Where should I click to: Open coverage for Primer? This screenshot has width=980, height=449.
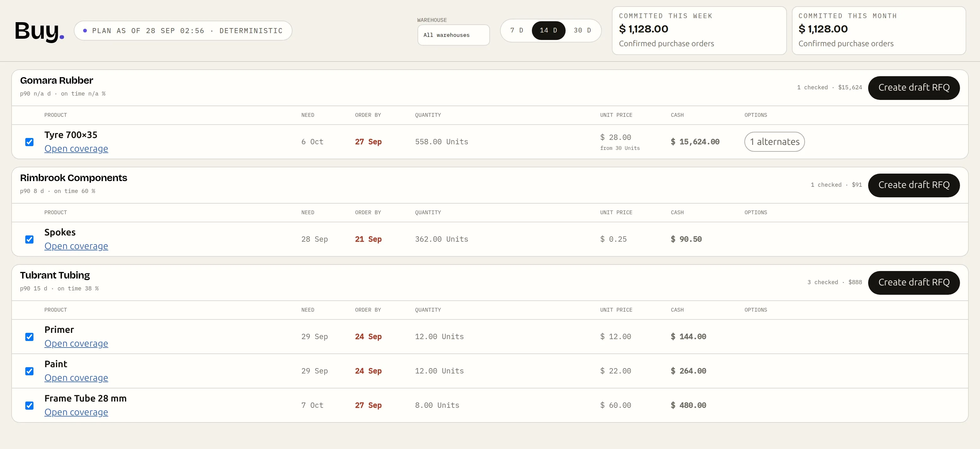[x=76, y=343]
